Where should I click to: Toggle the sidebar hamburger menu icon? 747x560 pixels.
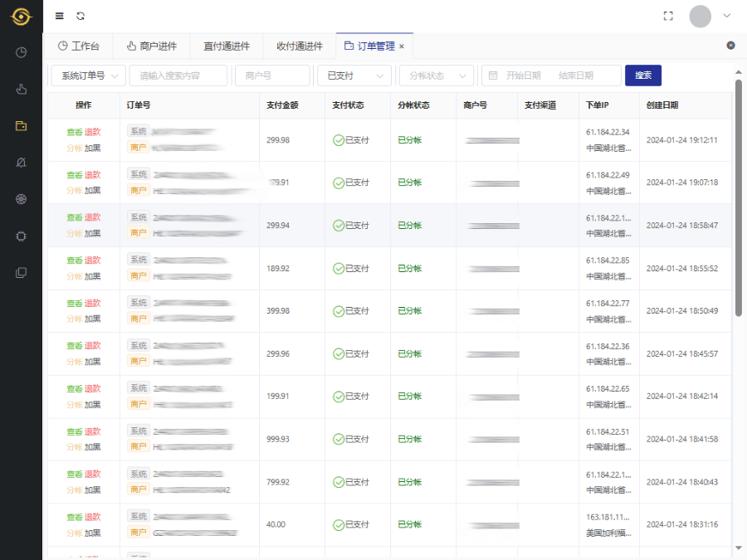[60, 17]
